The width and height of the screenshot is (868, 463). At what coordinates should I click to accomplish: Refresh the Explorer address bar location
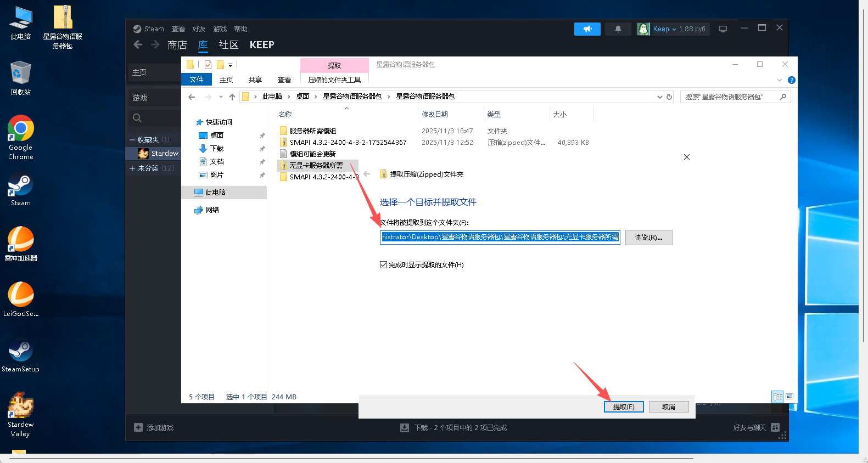coord(669,97)
